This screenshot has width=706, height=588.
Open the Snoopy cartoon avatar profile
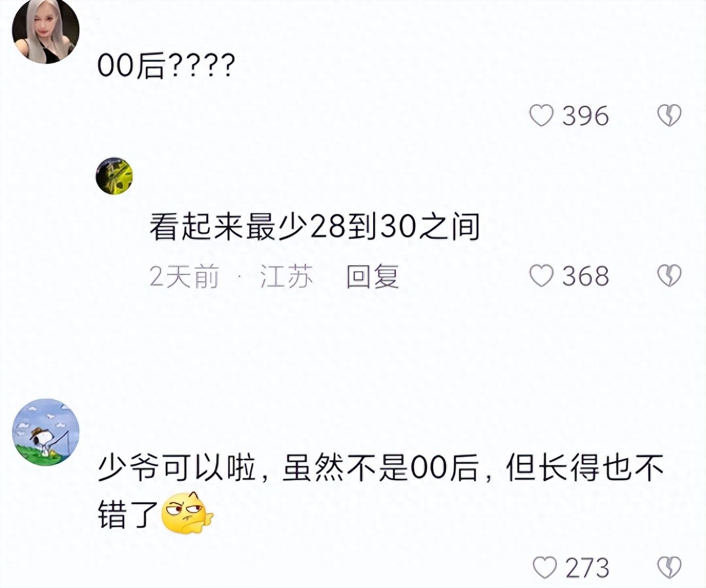click(x=46, y=432)
